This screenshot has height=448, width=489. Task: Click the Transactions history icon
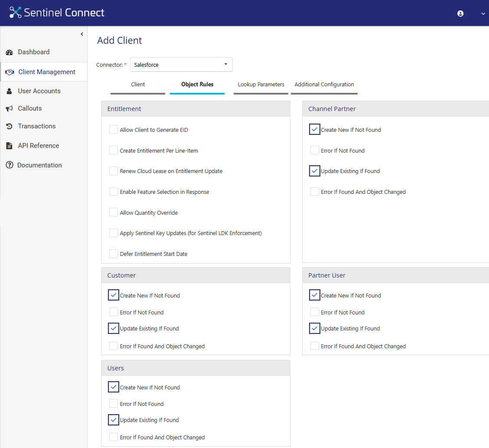point(9,127)
